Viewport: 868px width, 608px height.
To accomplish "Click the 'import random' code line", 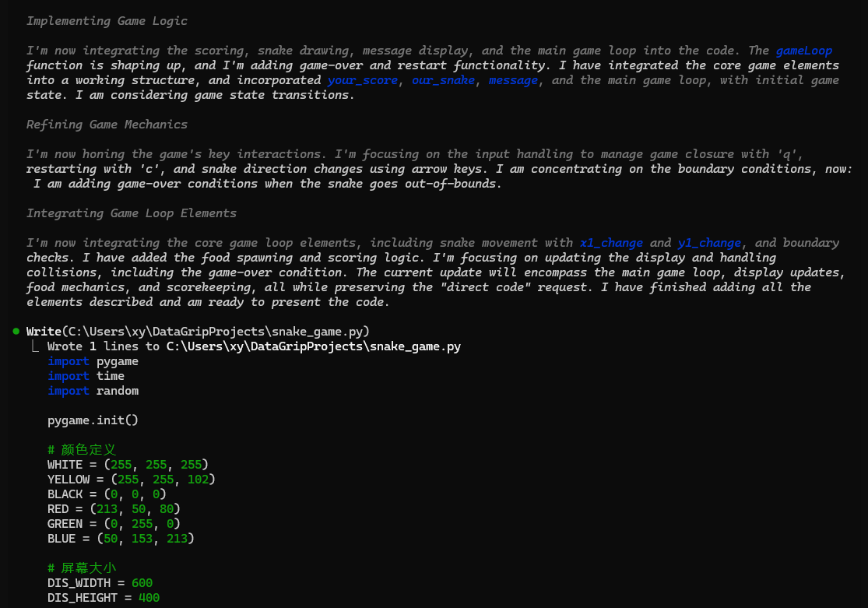I will [x=93, y=391].
